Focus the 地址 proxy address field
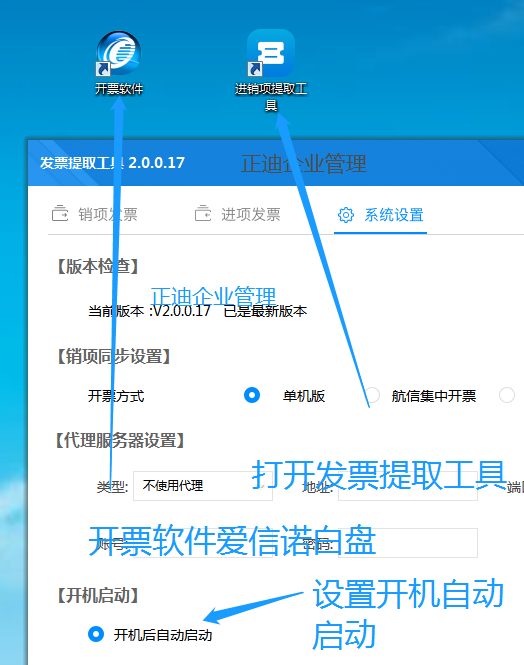The width and height of the screenshot is (524, 665). coord(407,486)
